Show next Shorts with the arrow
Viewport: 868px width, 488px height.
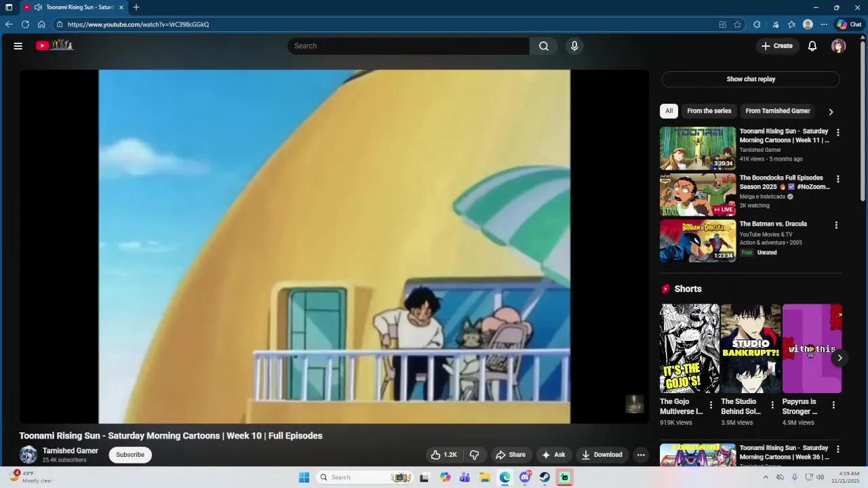[x=840, y=358]
